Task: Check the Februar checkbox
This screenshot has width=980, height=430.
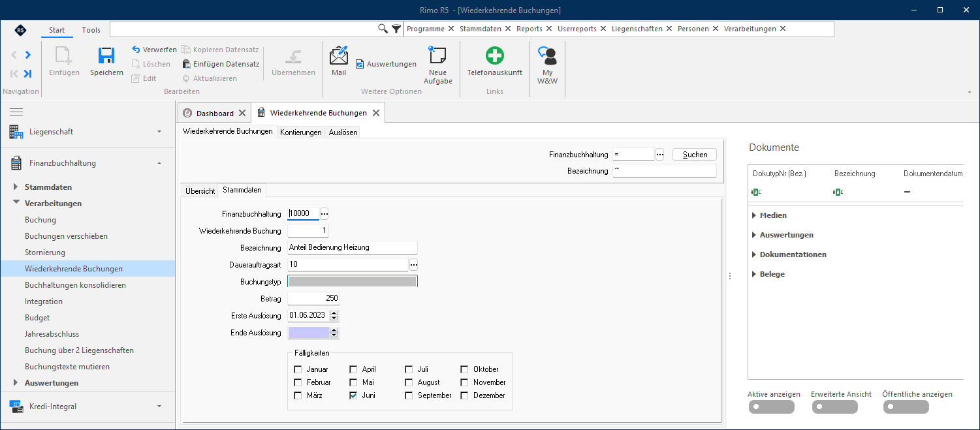Action: pyautogui.click(x=298, y=382)
